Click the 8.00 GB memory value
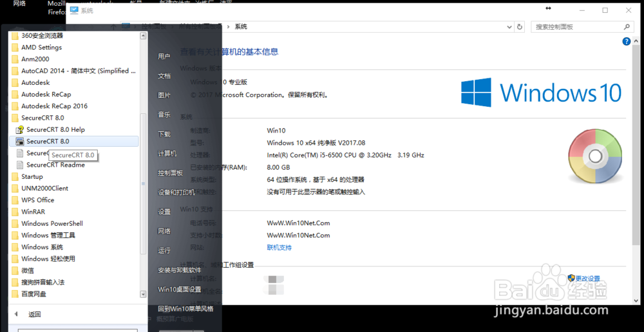 click(278, 167)
